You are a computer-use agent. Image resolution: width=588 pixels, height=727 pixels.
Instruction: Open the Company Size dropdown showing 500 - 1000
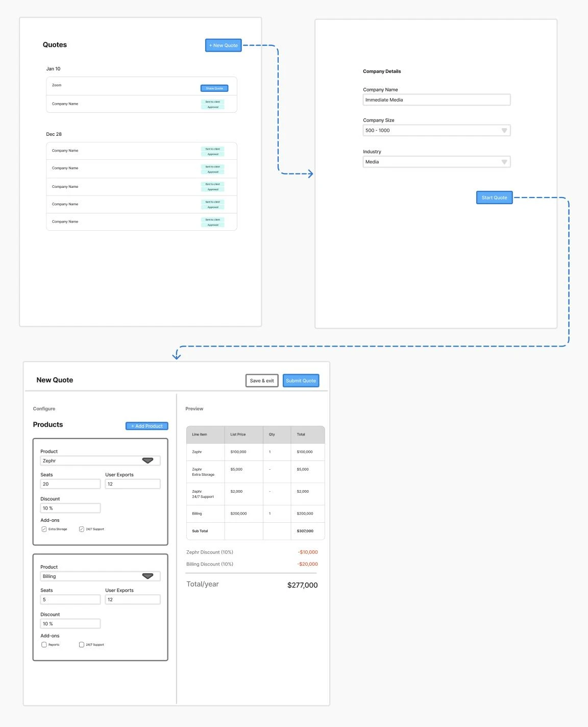coord(437,131)
